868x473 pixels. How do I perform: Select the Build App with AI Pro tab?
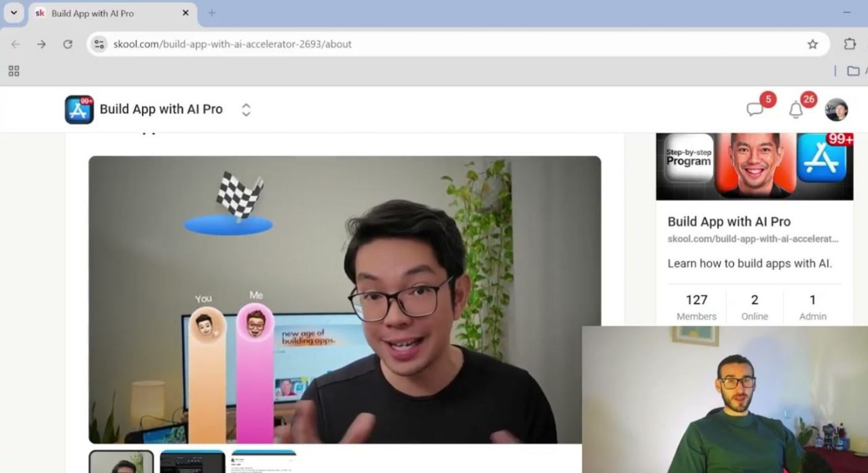click(x=113, y=13)
